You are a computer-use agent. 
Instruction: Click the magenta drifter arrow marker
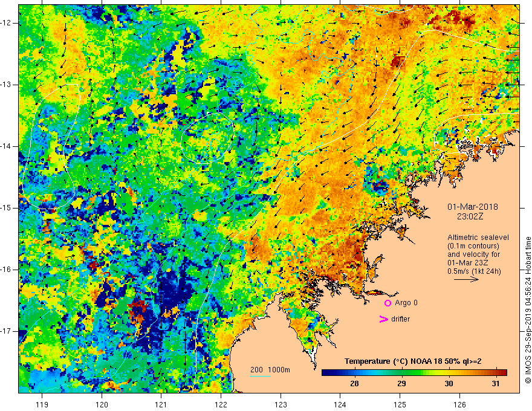(x=383, y=319)
